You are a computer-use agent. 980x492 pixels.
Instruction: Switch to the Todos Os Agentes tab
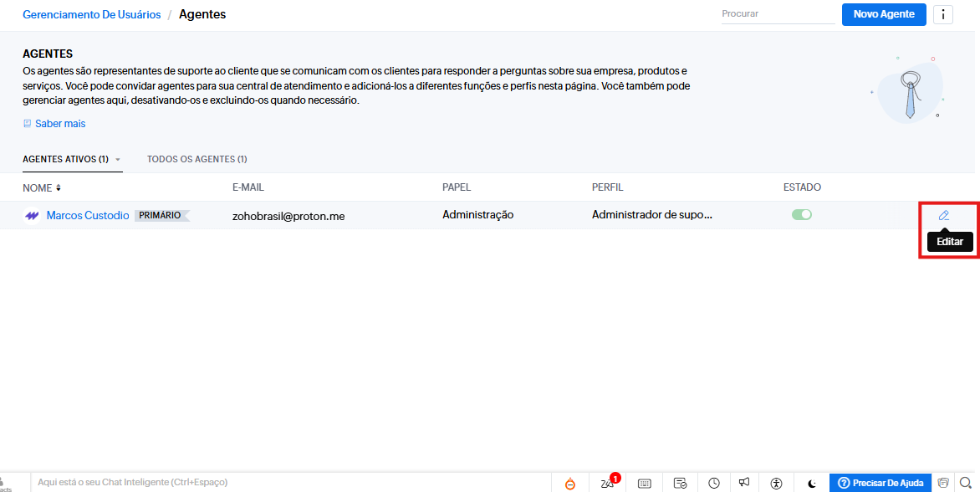click(x=197, y=159)
